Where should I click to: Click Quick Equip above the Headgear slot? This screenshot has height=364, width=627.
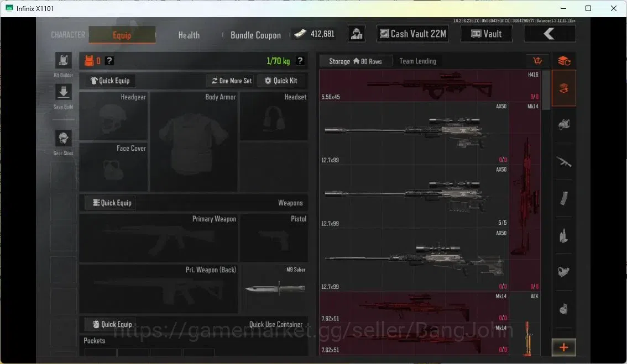pos(110,81)
